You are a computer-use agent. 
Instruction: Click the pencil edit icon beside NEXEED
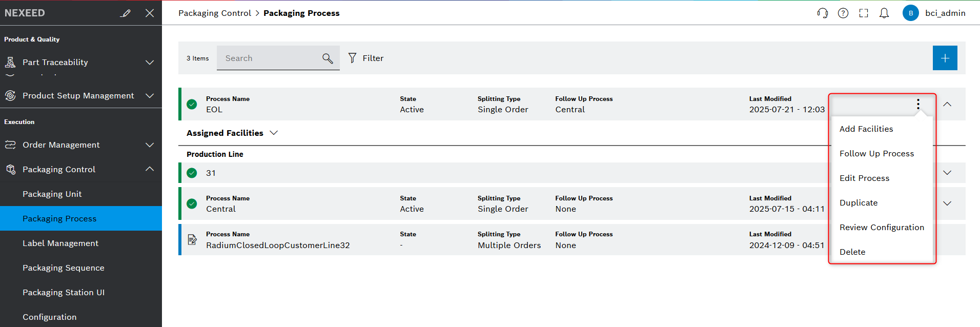coord(126,13)
